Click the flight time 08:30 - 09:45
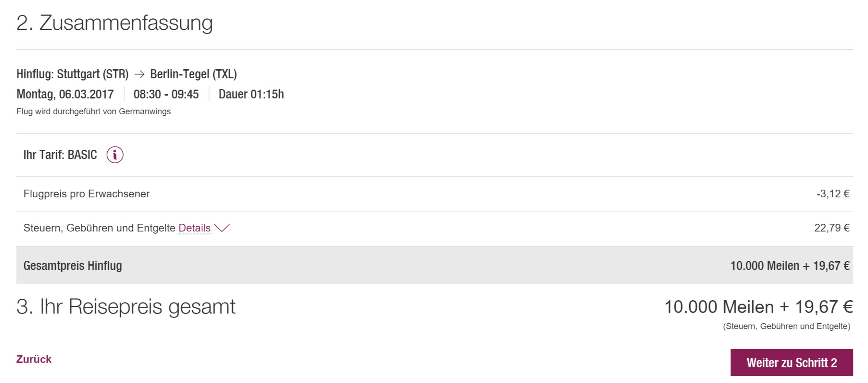The width and height of the screenshot is (868, 383). pos(166,94)
